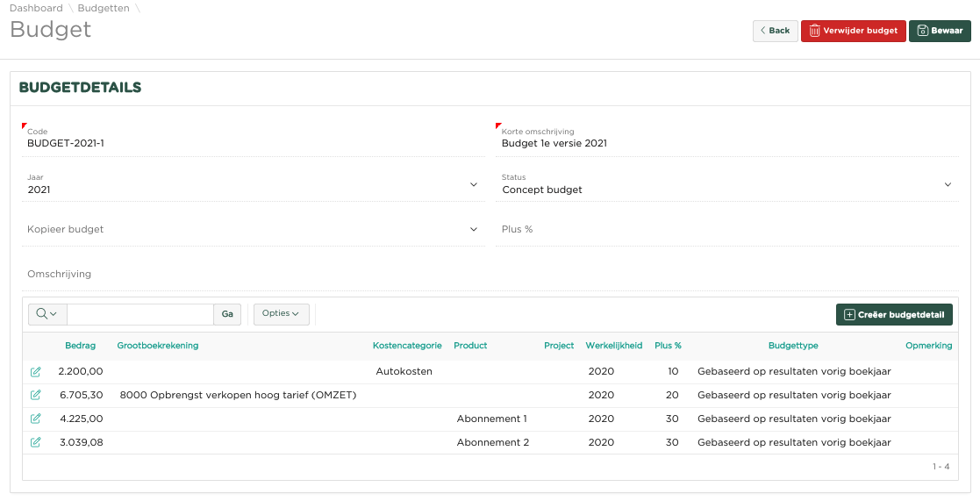
Task: Edit the Autokosten budget row
Action: pos(35,372)
